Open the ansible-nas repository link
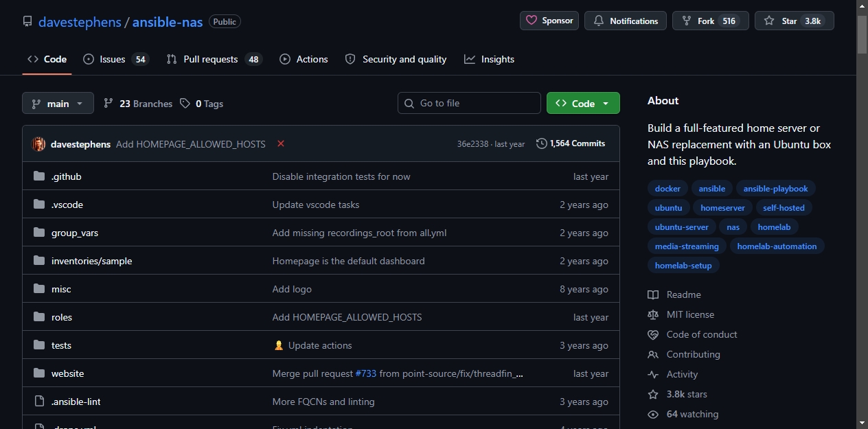 pyautogui.click(x=168, y=22)
